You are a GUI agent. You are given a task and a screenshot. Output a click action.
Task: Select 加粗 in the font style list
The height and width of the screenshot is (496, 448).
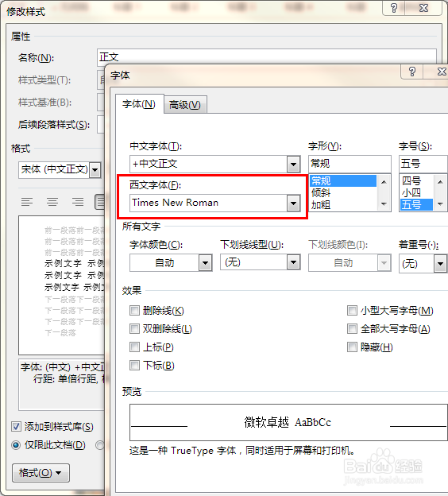[343, 205]
